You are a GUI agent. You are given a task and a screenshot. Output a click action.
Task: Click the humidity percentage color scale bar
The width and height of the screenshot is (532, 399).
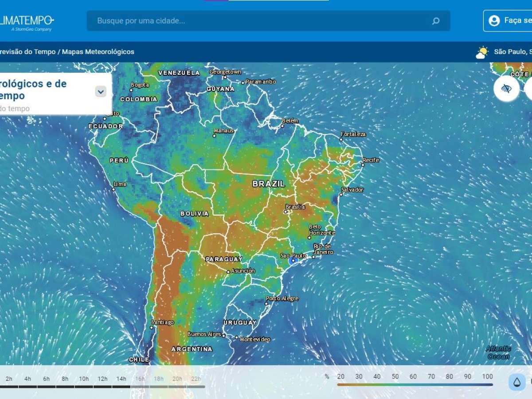[415, 384]
